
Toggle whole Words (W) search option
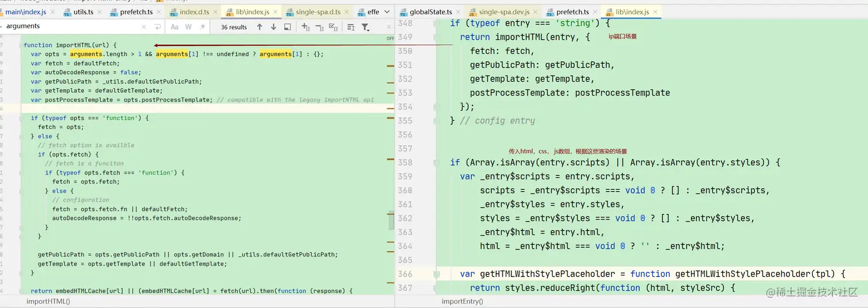188,27
